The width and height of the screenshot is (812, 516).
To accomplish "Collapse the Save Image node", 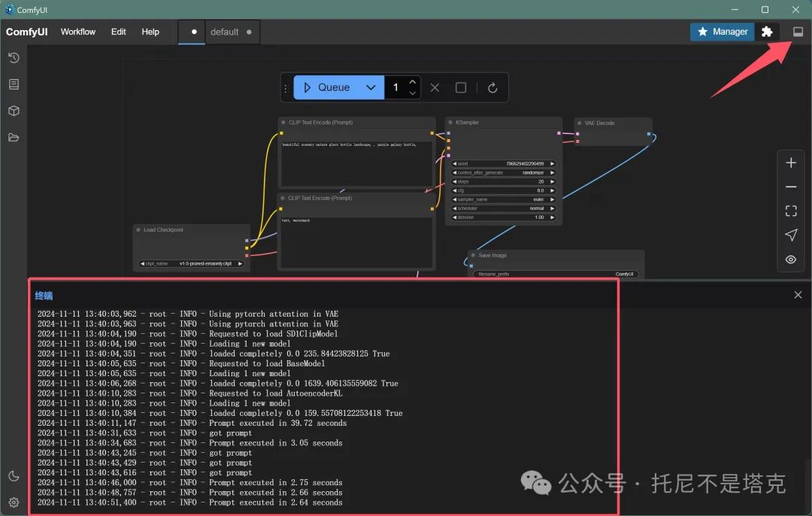I will pos(473,256).
